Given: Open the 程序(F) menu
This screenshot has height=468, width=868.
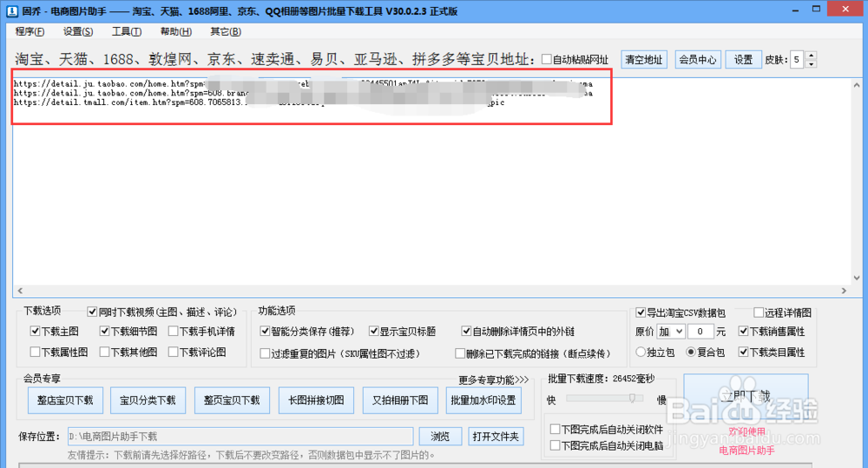Looking at the screenshot, I should (30, 31).
